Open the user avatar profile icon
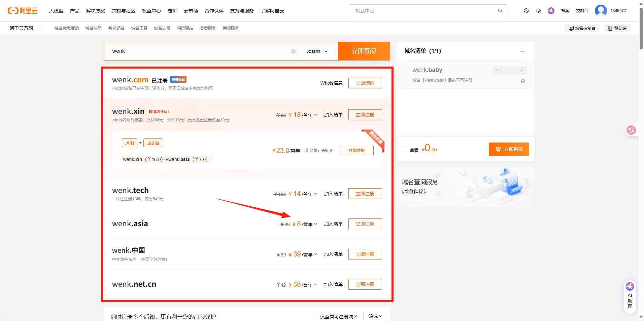The image size is (644, 321). tap(601, 11)
